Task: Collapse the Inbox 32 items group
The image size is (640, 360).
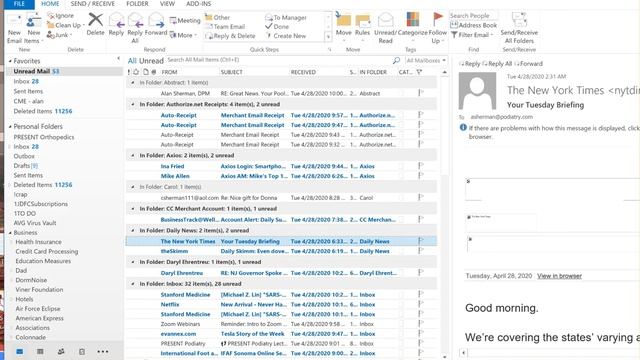Action: tap(133, 284)
